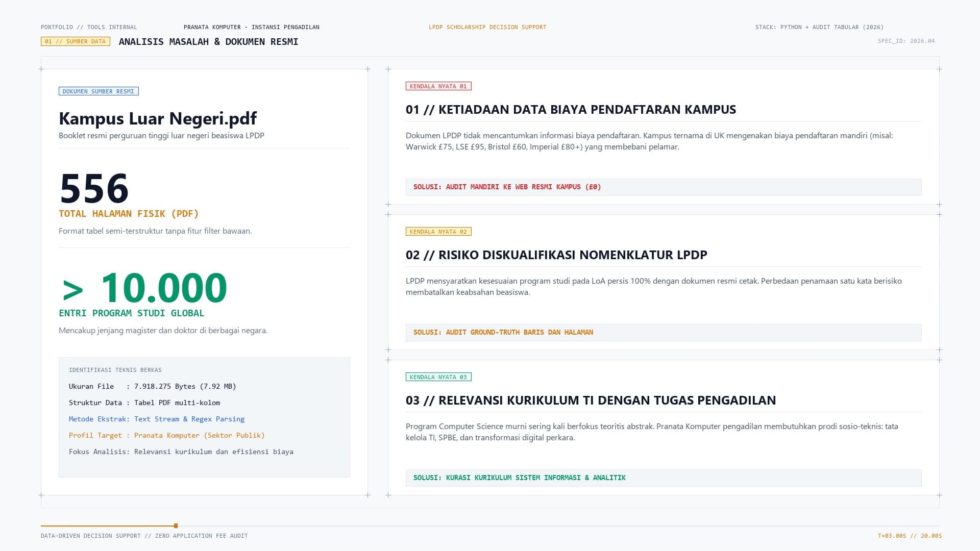Click the "01 // SUMBER DATA" badge
Viewport: 980px width, 551px height.
(76, 41)
